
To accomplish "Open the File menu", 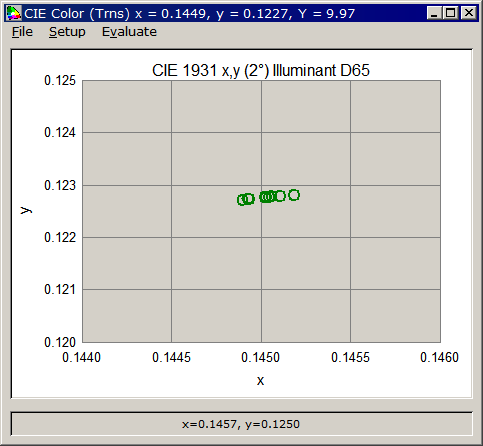I will tap(22, 32).
